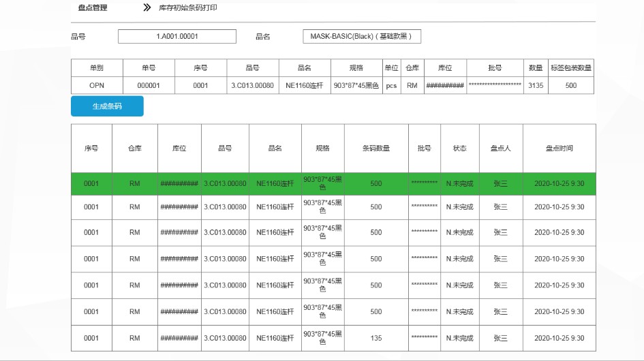Viewport: 644px width, 361px height.
Task: Click the 盘点时间 column header
Action: 559,148
